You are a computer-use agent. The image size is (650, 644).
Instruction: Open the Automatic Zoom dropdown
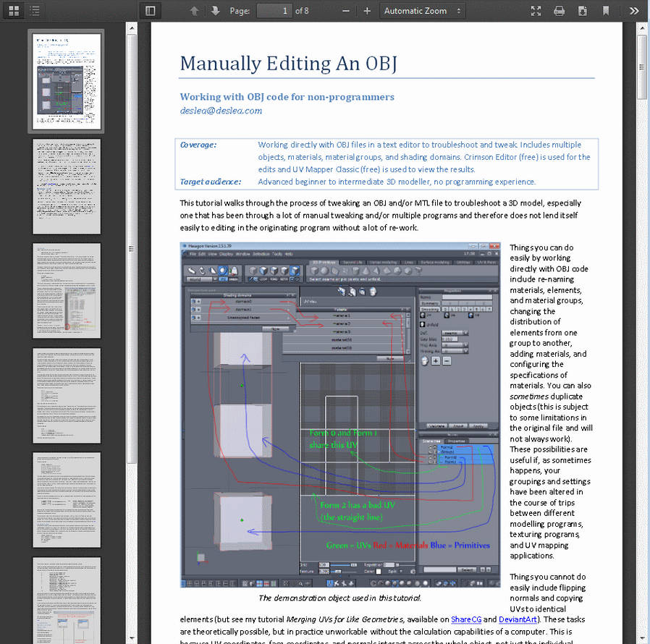422,10
